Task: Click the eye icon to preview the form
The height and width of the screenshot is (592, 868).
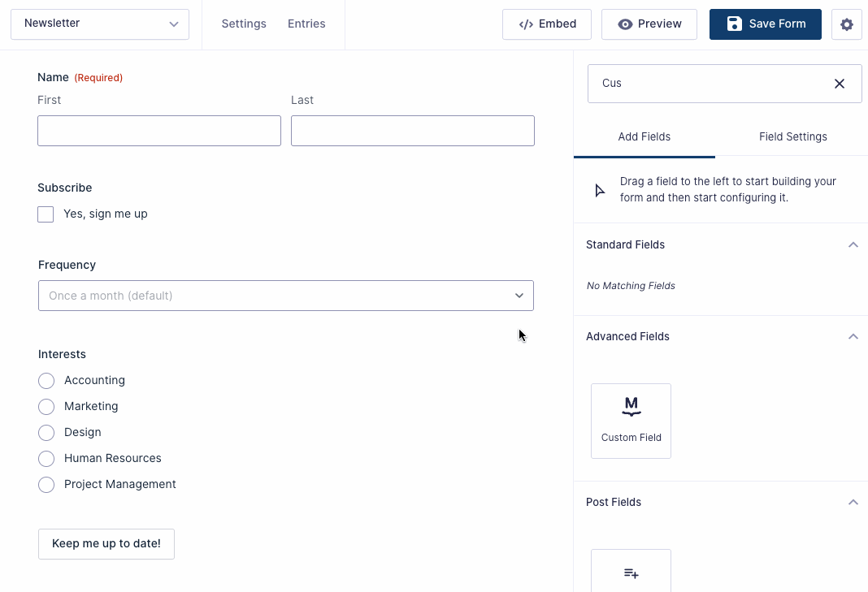Action: coord(625,24)
